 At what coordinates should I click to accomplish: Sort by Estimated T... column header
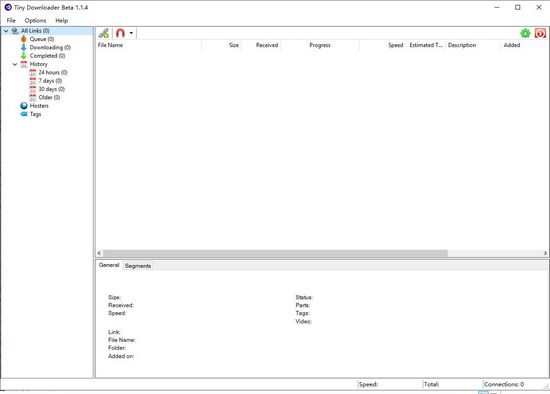pyautogui.click(x=426, y=45)
